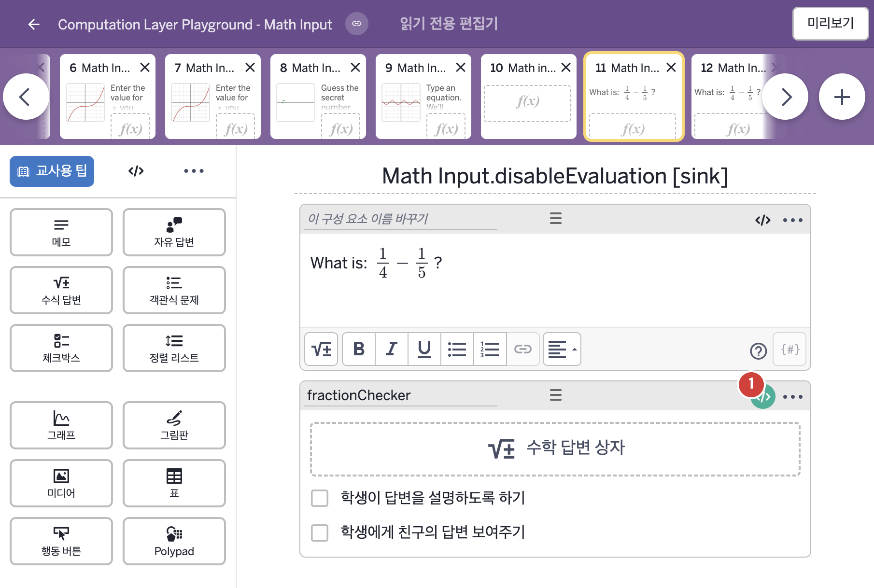Add a 메모 note component
The width and height of the screenshot is (874, 588).
coord(61,232)
